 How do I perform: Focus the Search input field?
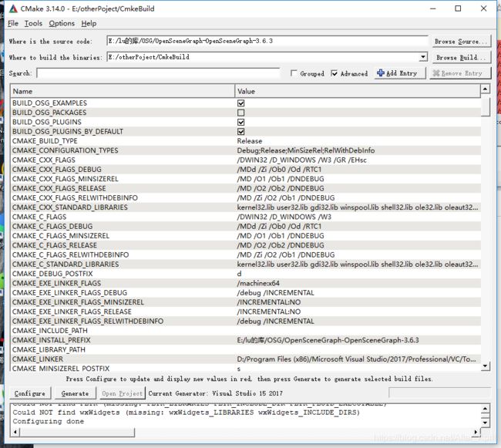tap(158, 73)
